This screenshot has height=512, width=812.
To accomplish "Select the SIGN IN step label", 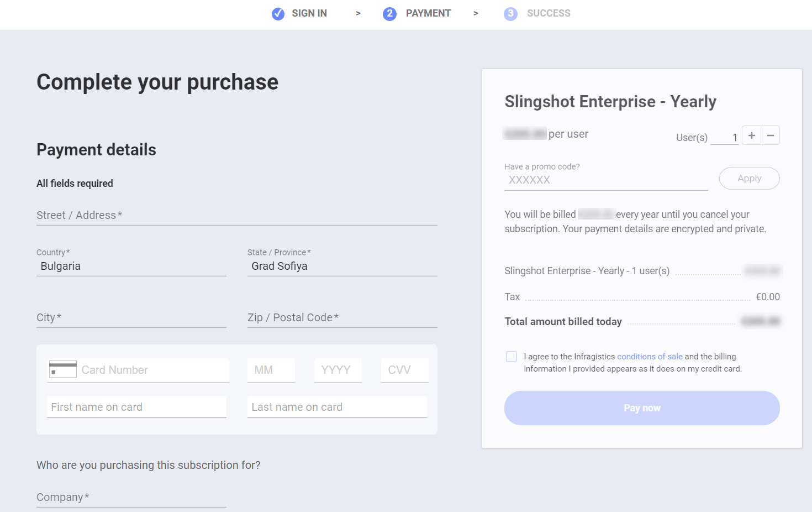I will [x=309, y=13].
